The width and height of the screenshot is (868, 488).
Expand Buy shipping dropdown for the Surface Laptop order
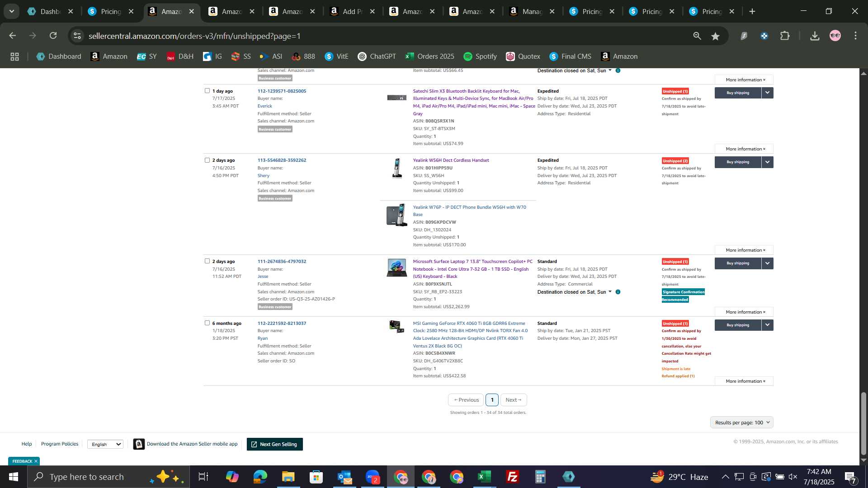(x=767, y=263)
